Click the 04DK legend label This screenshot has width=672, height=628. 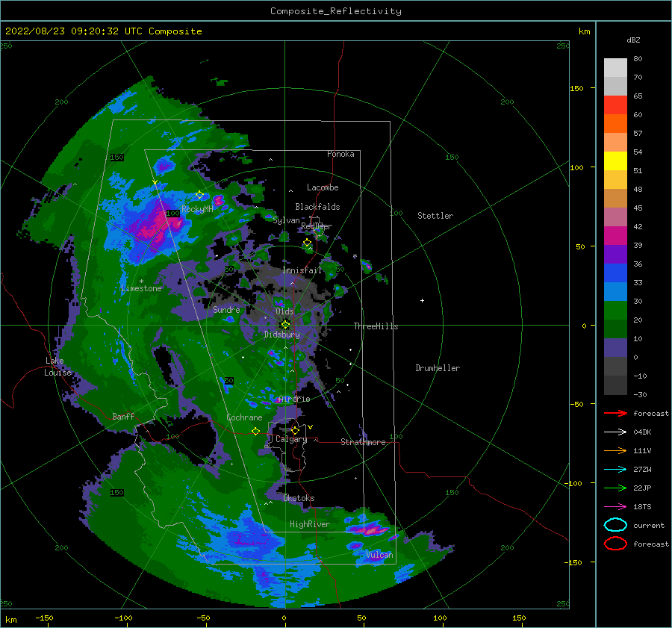(x=642, y=432)
